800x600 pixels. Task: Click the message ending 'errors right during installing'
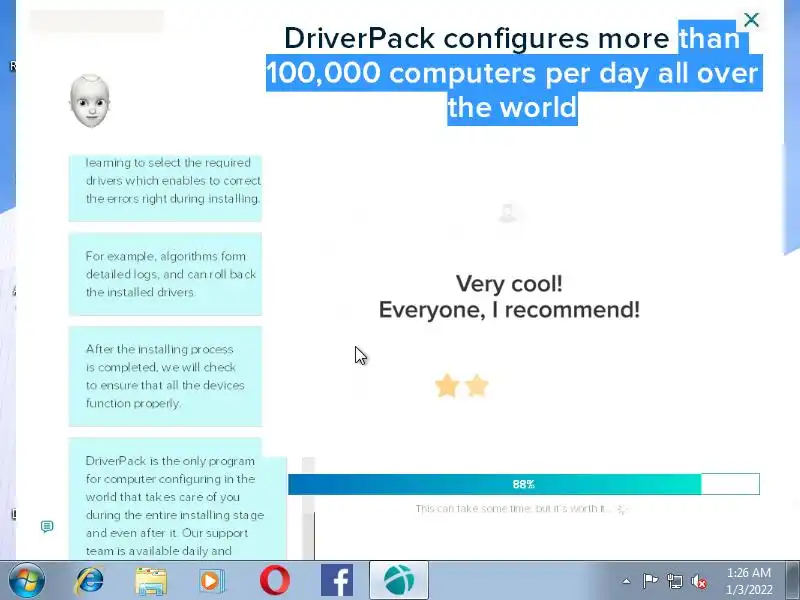(165, 188)
